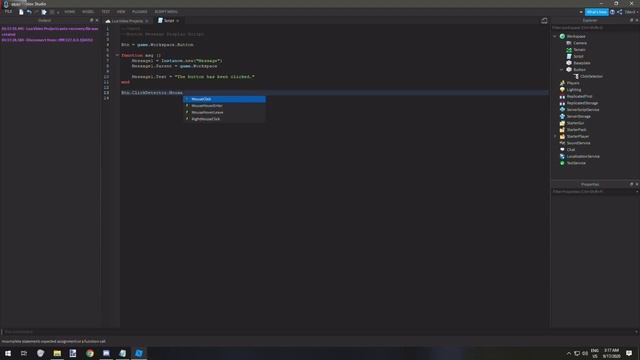Collapse the Button part node

click(562, 69)
